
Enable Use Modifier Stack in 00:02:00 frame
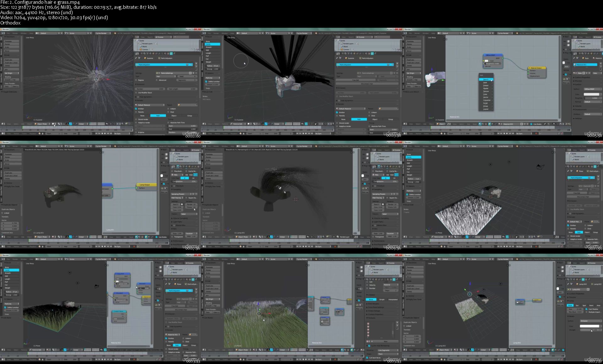tap(136, 93)
